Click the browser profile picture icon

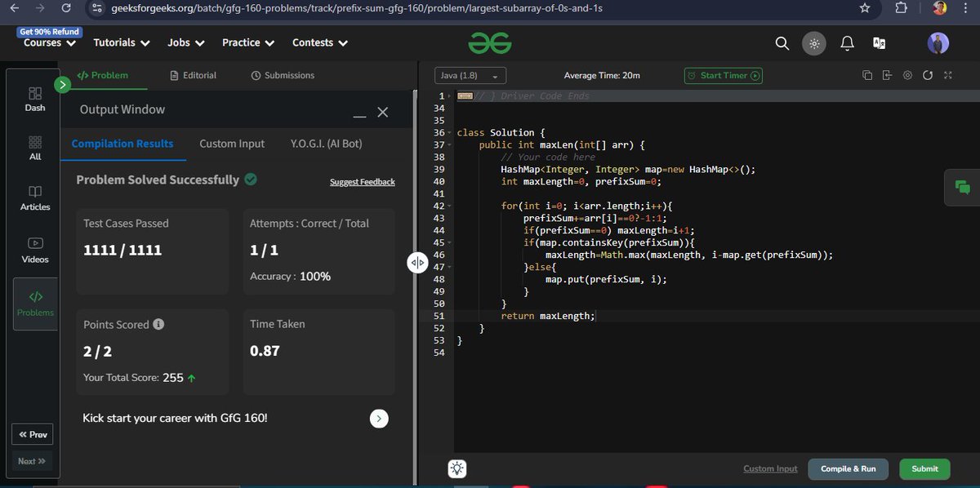pyautogui.click(x=940, y=8)
